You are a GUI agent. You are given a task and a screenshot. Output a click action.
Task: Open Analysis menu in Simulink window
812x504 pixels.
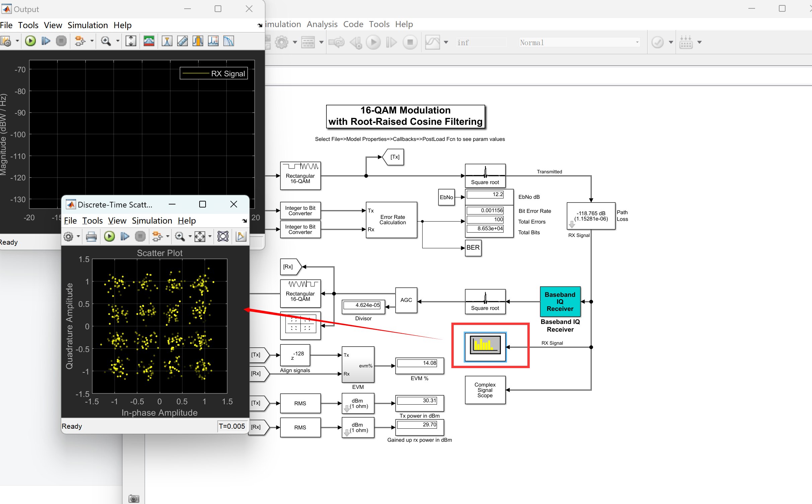[x=322, y=24]
